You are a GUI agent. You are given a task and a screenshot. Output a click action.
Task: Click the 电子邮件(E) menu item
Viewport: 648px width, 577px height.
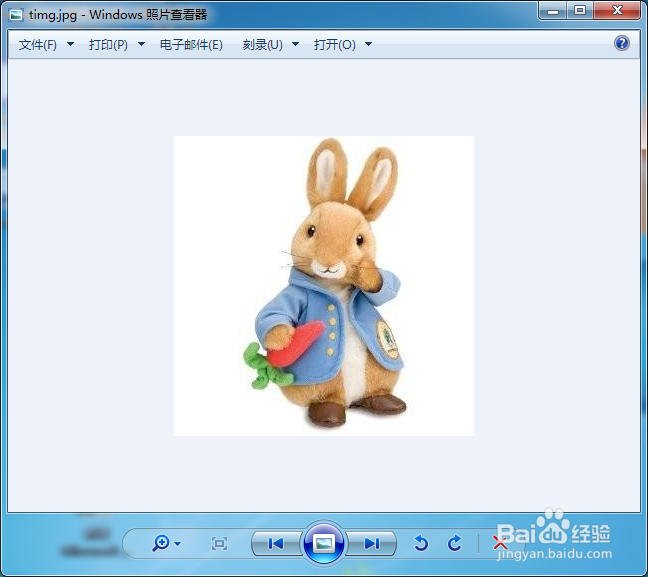click(191, 44)
